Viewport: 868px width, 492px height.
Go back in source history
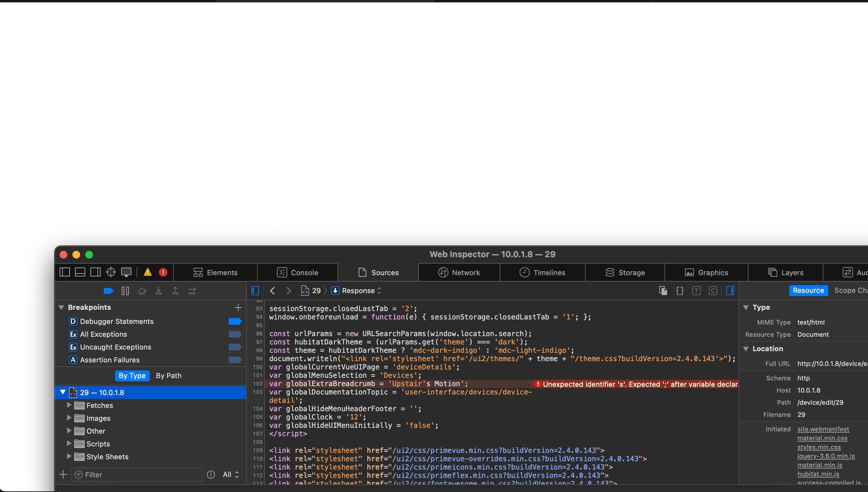tap(272, 291)
